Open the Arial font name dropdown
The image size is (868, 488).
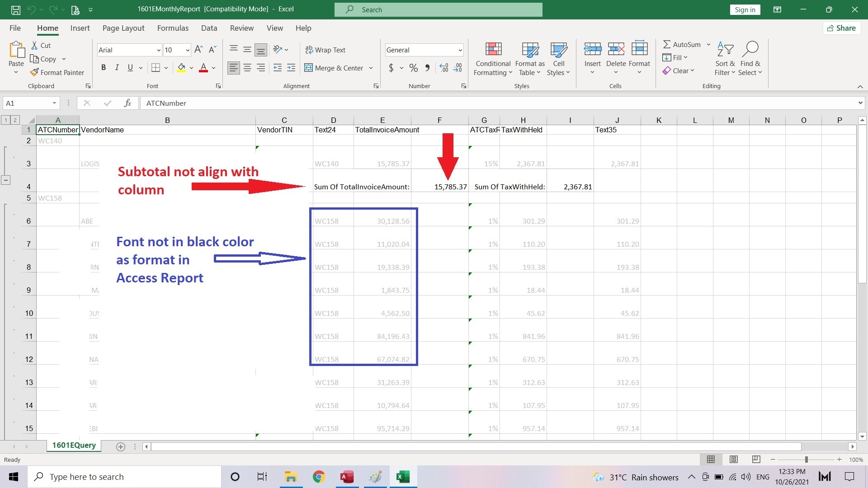(159, 50)
